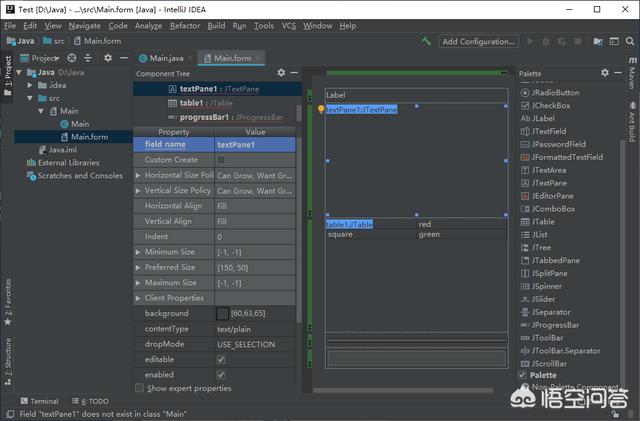The image size is (640, 421).
Task: Toggle the editable property checkbox
Action: pos(221,360)
